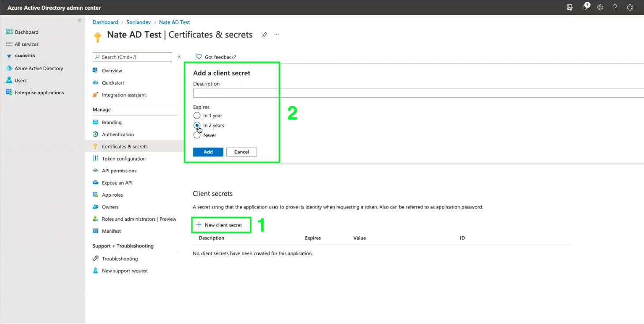This screenshot has height=324, width=644.
Task: Open All services in sidebar
Action: pos(26,44)
